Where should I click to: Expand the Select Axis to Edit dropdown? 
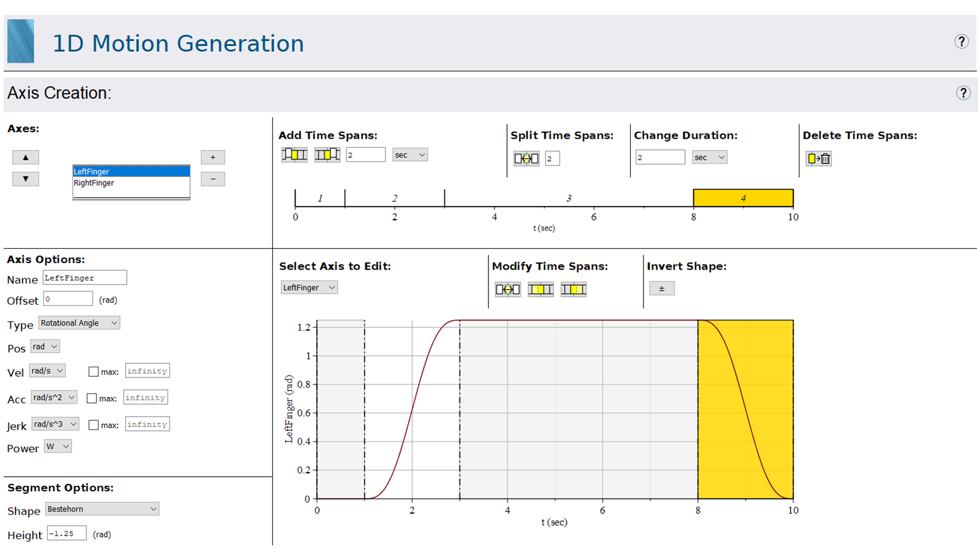click(x=309, y=288)
